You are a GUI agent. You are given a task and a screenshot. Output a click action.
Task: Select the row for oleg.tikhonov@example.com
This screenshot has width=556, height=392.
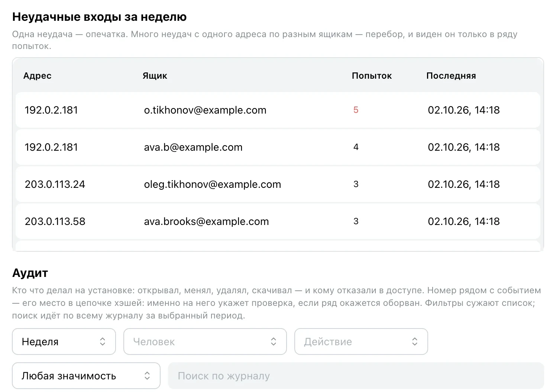278,184
